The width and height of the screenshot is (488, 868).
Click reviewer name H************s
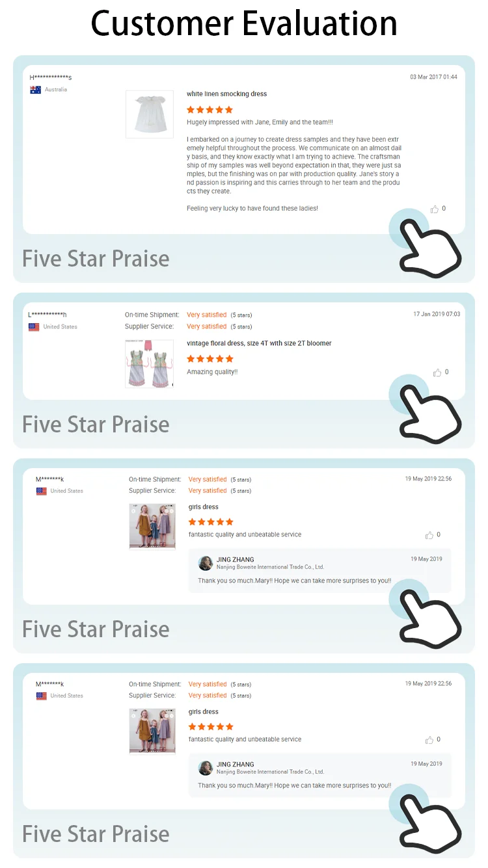51,77
